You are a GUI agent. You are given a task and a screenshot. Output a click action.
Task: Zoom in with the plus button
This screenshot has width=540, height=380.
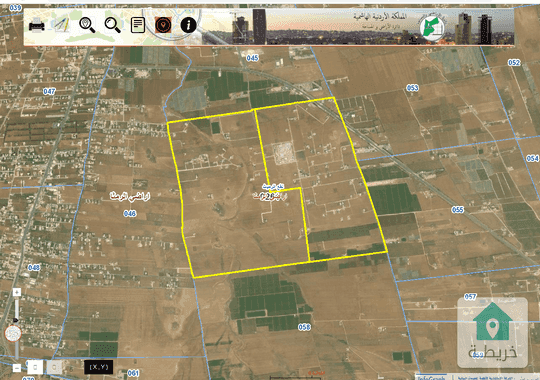pos(17,292)
